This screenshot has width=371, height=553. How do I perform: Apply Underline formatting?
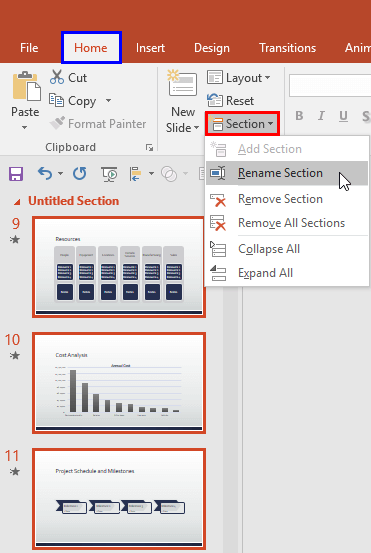coord(343,116)
